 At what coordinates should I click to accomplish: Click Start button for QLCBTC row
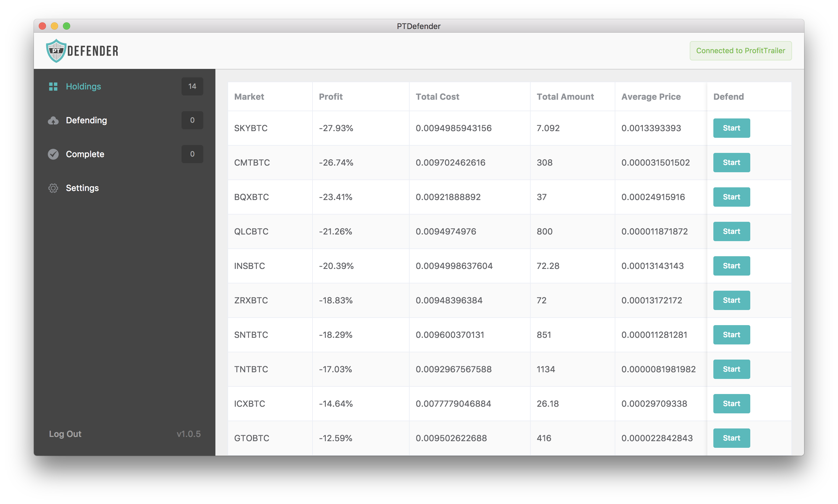tap(731, 231)
